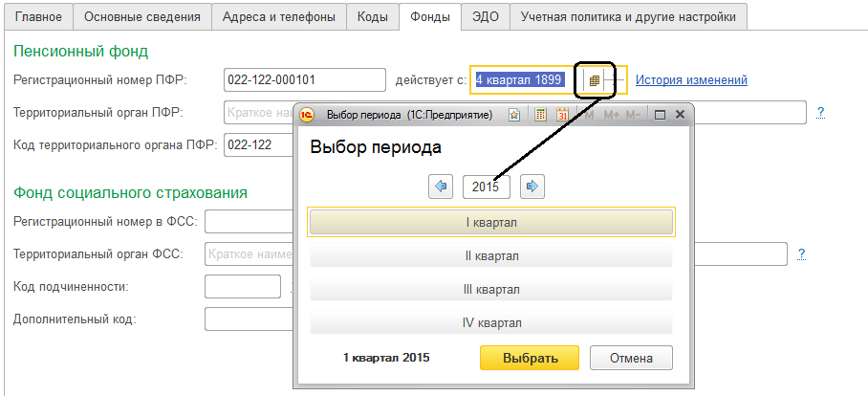Go to next year with right arrow
The height and width of the screenshot is (396, 868).
point(532,187)
